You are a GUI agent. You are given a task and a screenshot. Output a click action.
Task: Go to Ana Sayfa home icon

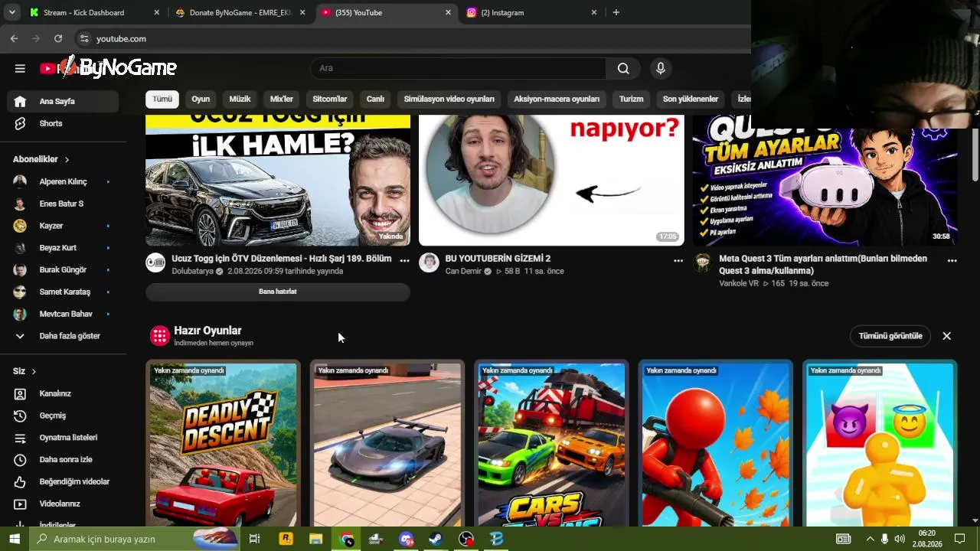tap(20, 101)
